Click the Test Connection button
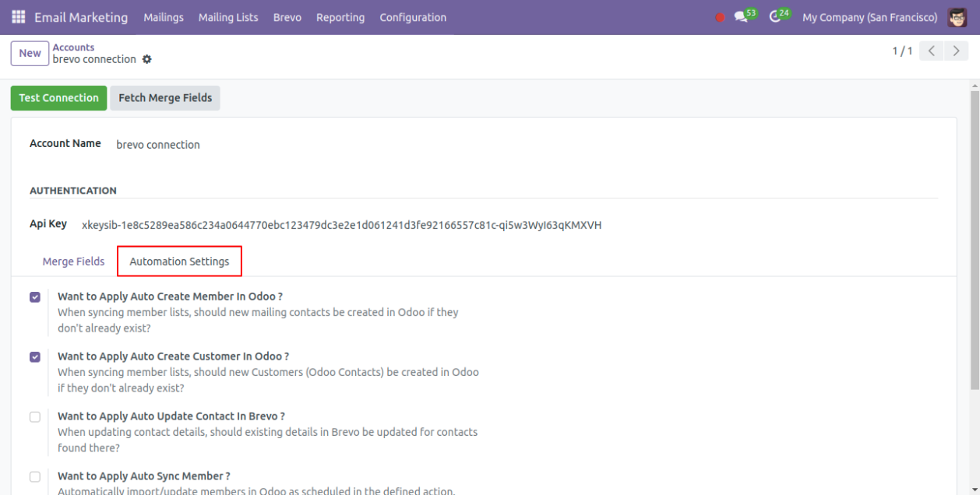The image size is (980, 495). click(x=58, y=98)
